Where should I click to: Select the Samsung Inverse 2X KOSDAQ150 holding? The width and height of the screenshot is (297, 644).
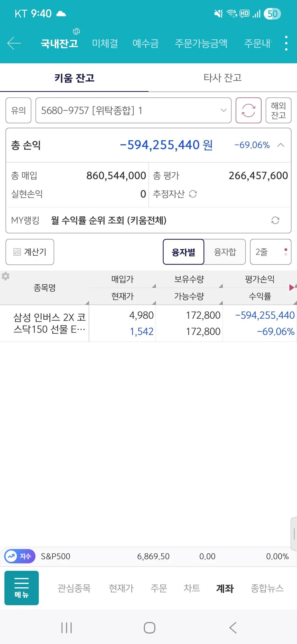[50, 323]
